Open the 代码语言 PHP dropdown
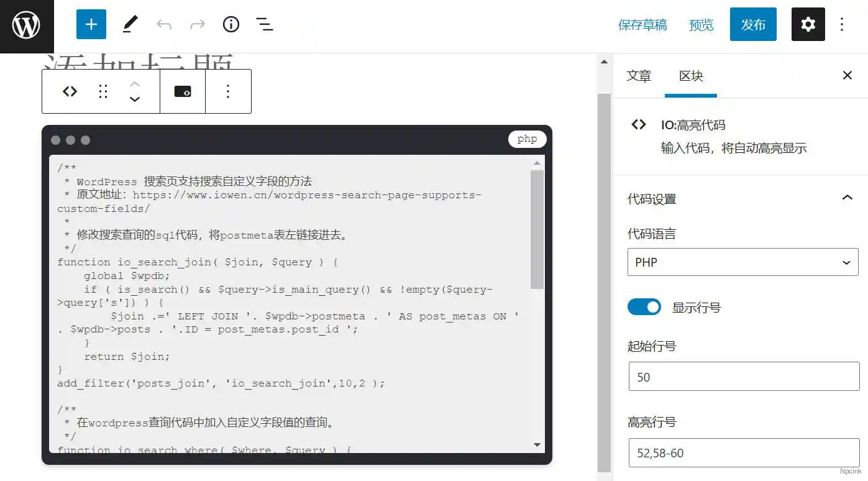The width and height of the screenshot is (868, 481). (x=743, y=262)
